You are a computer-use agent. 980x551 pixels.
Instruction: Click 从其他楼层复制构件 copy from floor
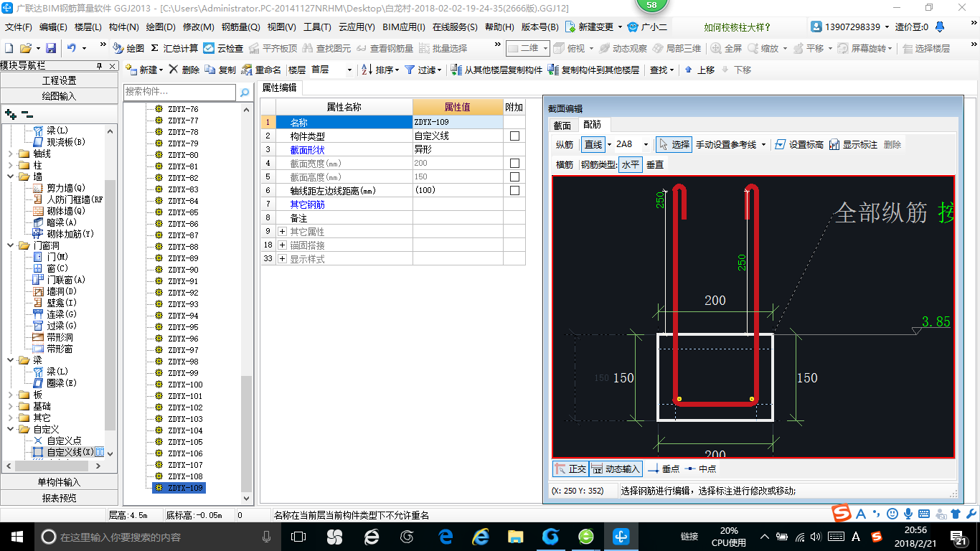tap(497, 70)
